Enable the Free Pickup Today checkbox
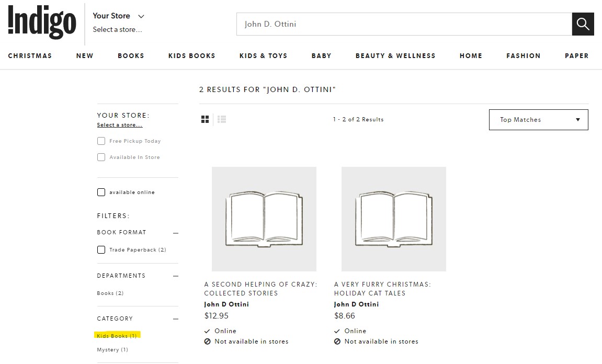This screenshot has height=364, width=602. [101, 141]
